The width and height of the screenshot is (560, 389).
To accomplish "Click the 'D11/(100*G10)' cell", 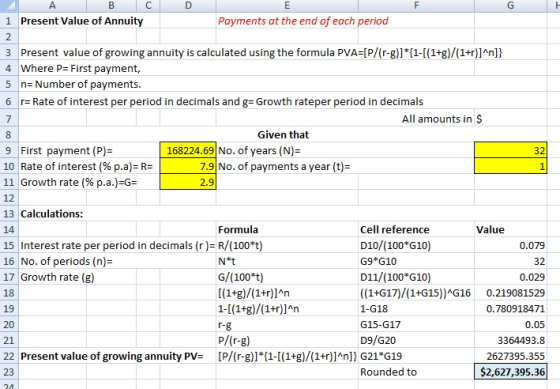I will [x=395, y=277].
